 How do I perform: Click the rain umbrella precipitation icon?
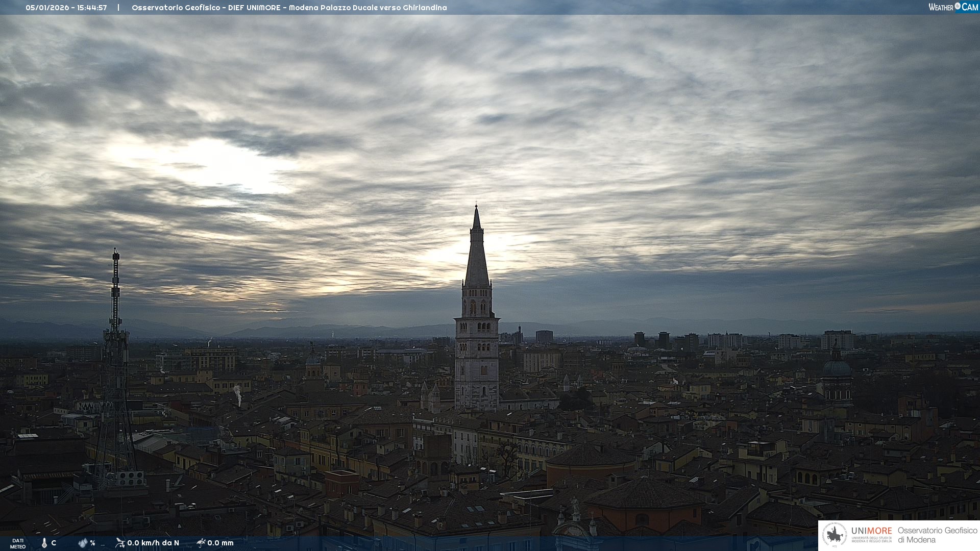201,543
